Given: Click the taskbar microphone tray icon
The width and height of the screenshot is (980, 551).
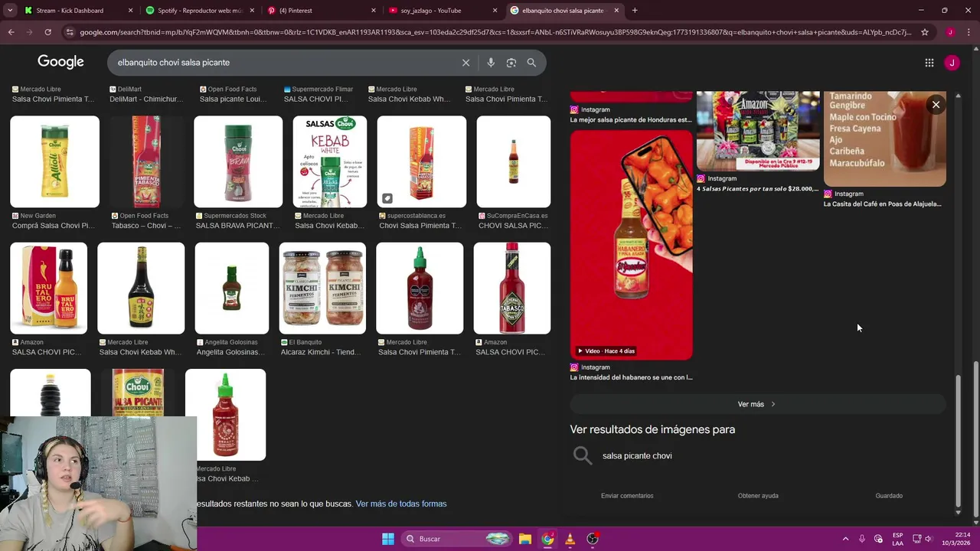Looking at the screenshot, I should [x=862, y=539].
